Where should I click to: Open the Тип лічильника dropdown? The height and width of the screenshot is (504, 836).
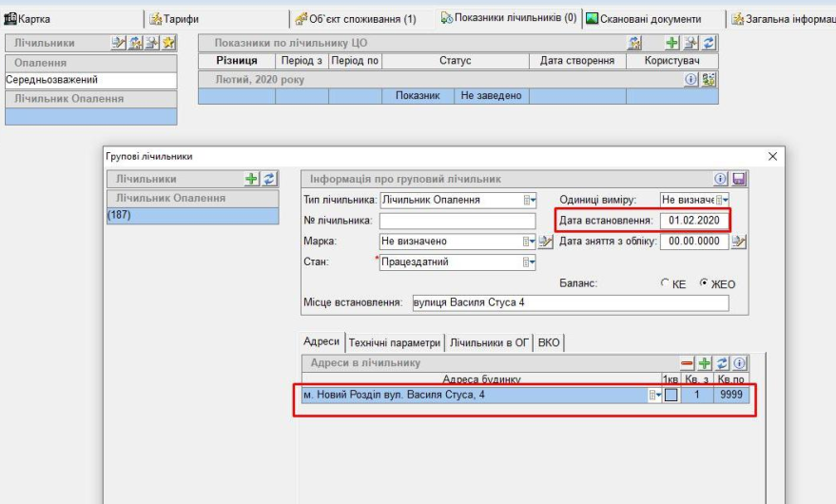click(x=529, y=200)
